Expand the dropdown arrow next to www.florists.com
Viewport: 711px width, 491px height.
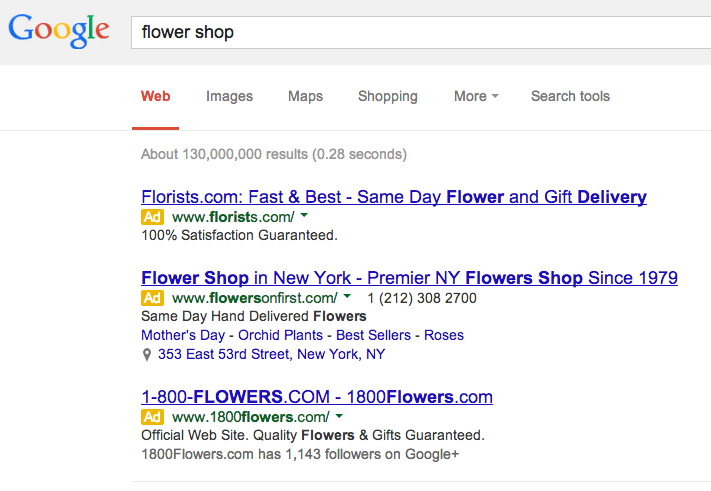click(x=304, y=216)
